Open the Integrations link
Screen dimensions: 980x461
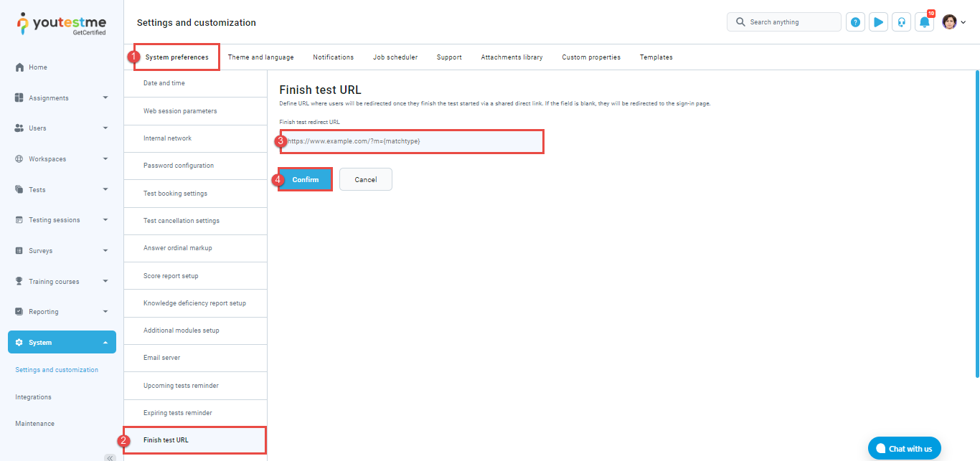(x=34, y=397)
